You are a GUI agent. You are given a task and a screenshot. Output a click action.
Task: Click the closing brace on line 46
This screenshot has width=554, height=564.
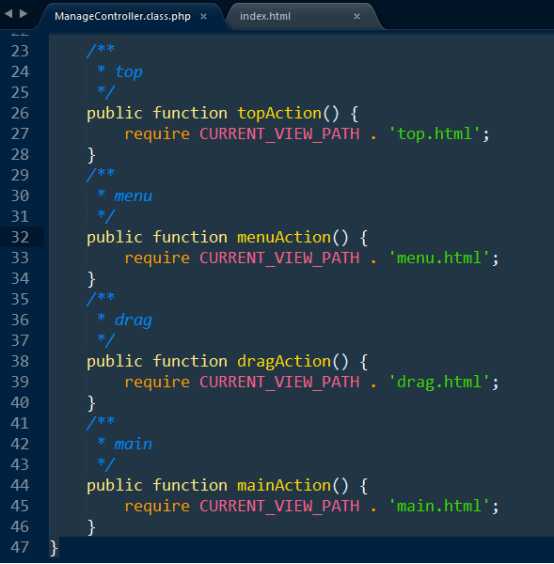coord(92,527)
